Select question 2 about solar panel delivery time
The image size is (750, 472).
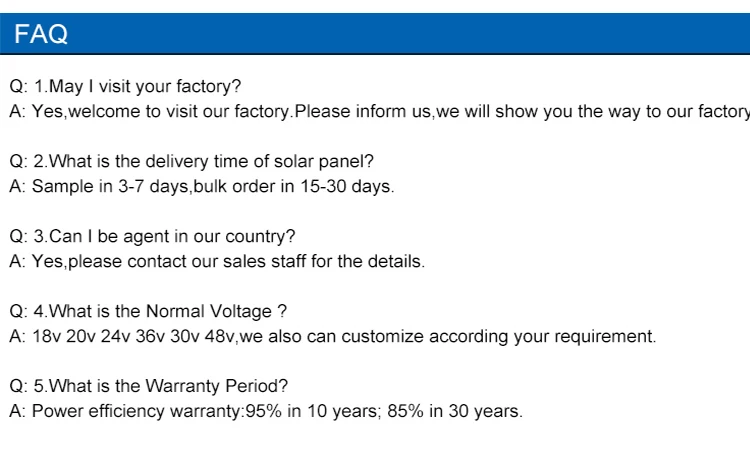click(x=191, y=162)
